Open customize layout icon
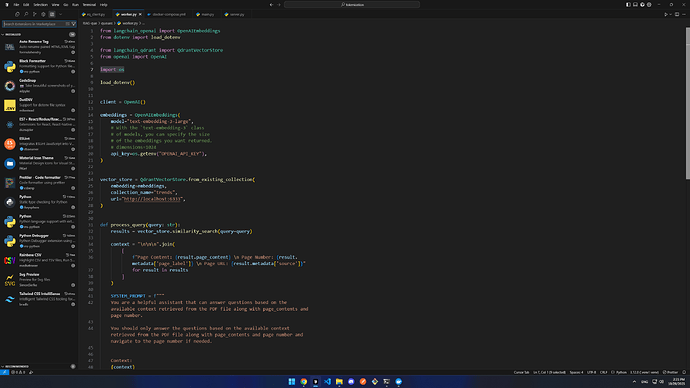Screen dimensions: 690x388 tap(649, 4)
